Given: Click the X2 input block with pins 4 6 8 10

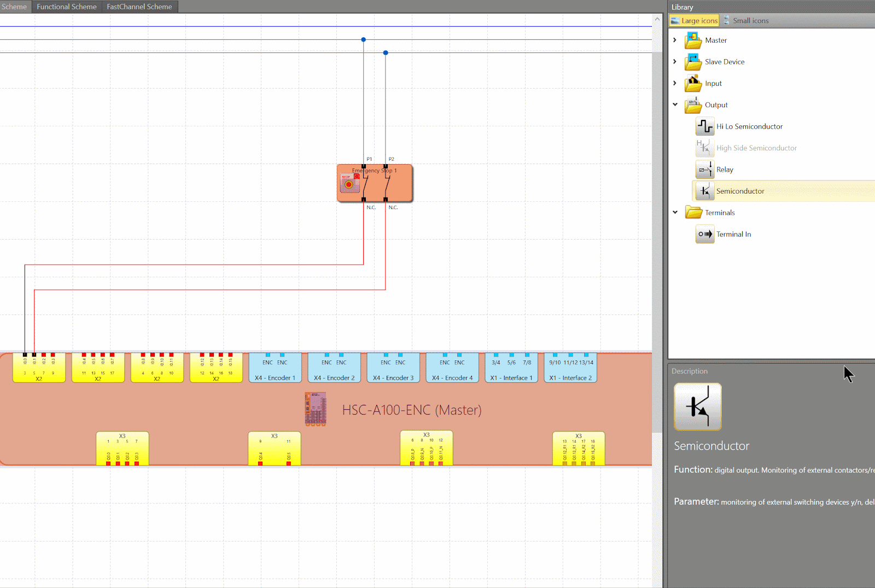Looking at the screenshot, I should [157, 368].
